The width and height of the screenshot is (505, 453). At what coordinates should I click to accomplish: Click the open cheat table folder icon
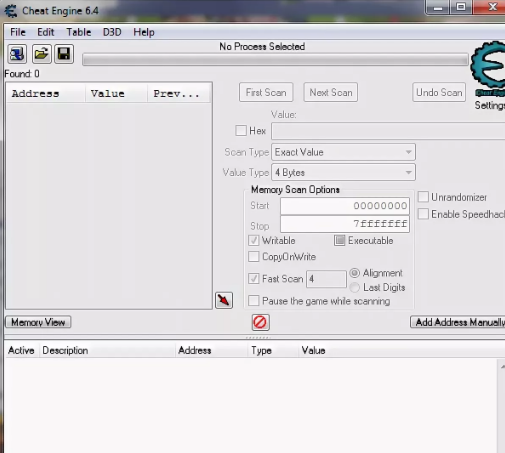[x=41, y=54]
